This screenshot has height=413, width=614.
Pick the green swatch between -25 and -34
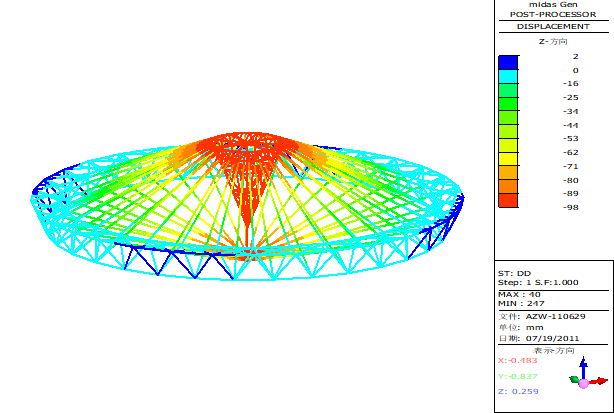[508, 104]
